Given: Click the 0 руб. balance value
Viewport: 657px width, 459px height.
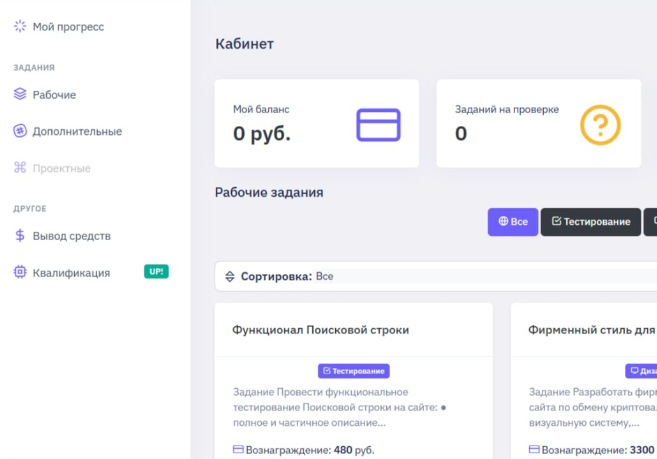Looking at the screenshot, I should point(262,133).
